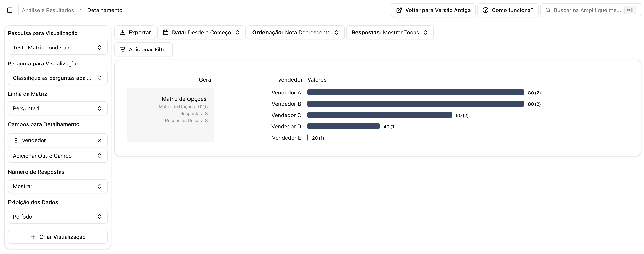Click the Valores column heading
The height and width of the screenshot is (254, 644).
(317, 80)
